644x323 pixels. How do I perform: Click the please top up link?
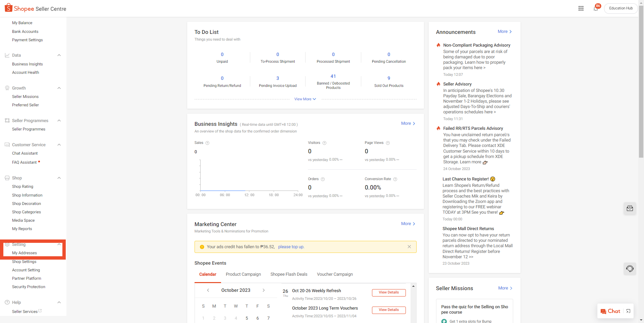click(291, 247)
